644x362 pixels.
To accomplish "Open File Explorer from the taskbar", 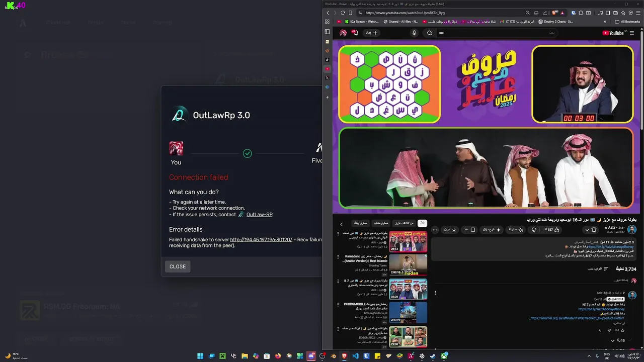I will pos(245,356).
